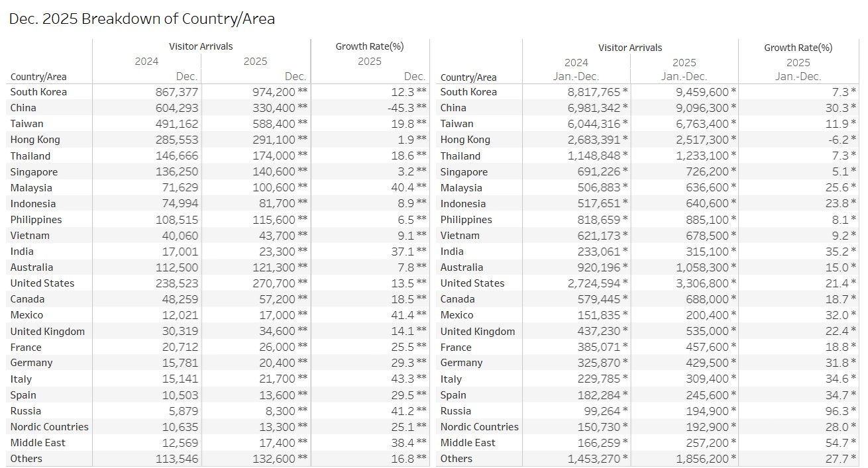Select the Philippines label in the right table
The image size is (868, 468).
tap(466, 220)
